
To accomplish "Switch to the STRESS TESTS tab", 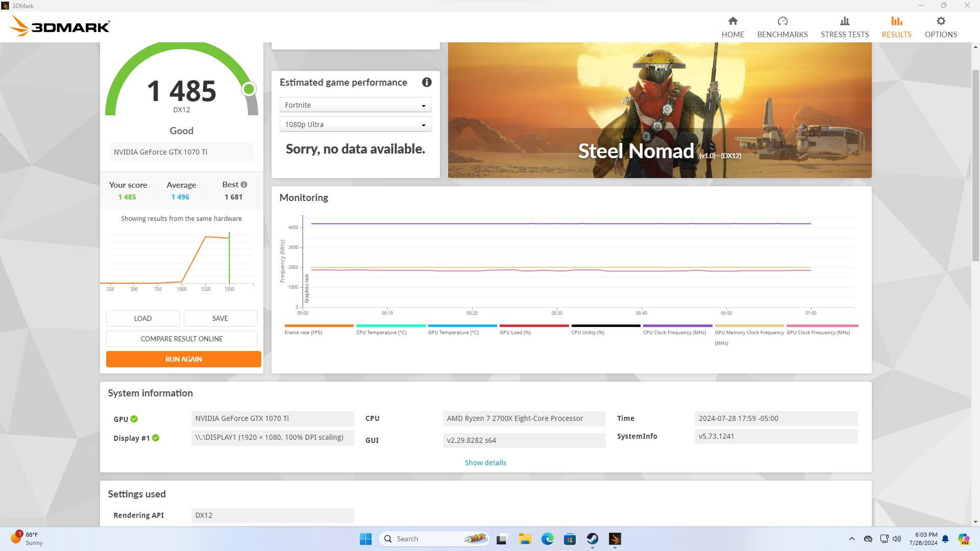I will [844, 27].
